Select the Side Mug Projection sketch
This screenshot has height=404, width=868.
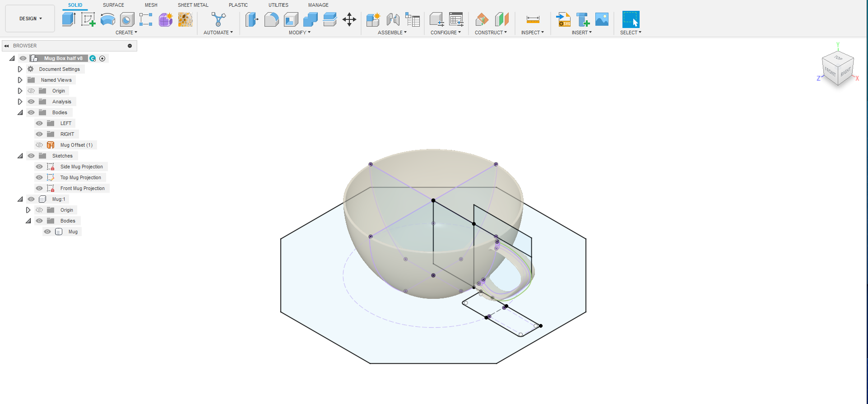(82, 167)
